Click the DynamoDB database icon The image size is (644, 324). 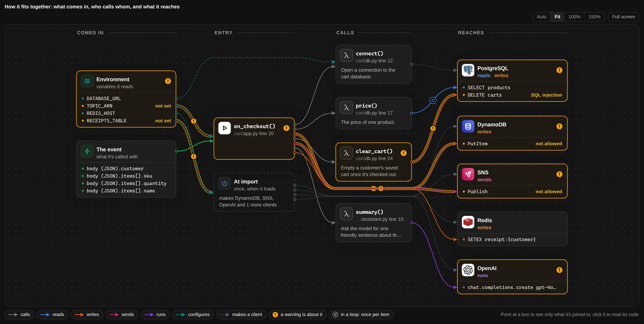tap(468, 126)
